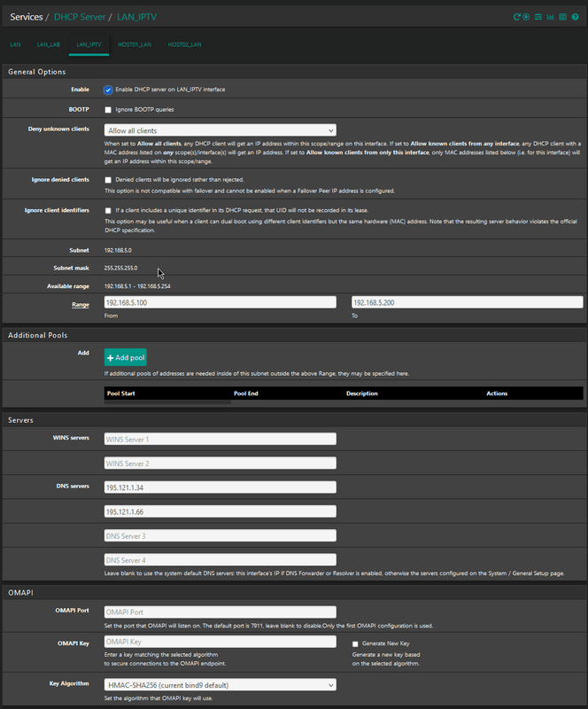Click the OMAPI Key input field
The width and height of the screenshot is (588, 709).
pyautogui.click(x=220, y=642)
